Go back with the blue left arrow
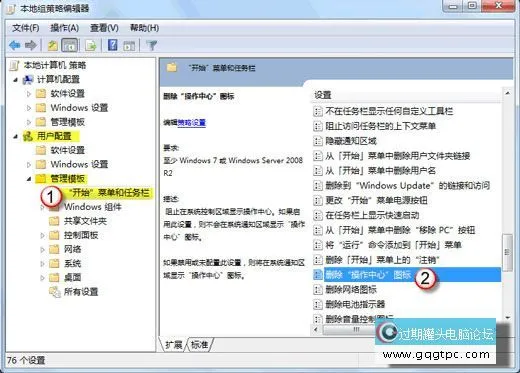This screenshot has width=520, height=373. point(15,45)
